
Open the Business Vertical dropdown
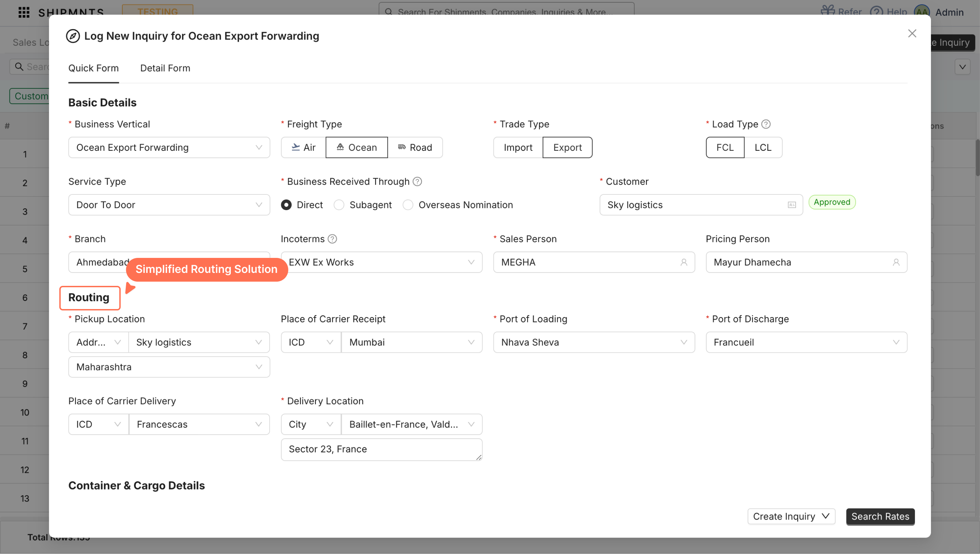169,147
